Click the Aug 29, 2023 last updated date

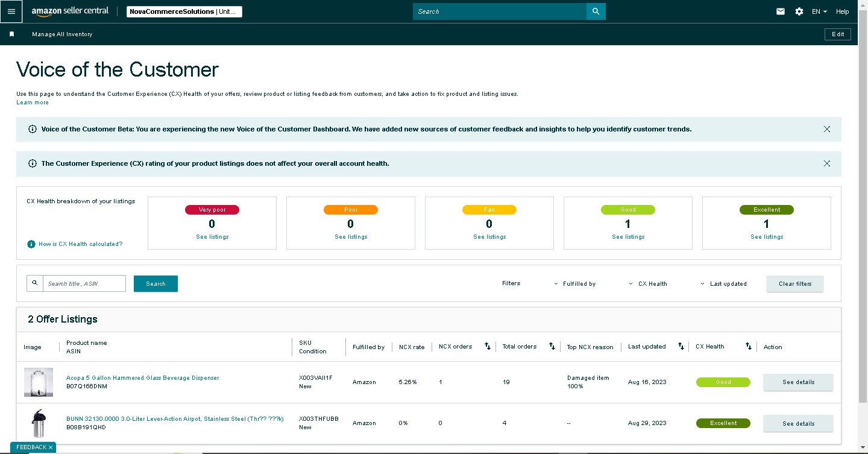[647, 423]
